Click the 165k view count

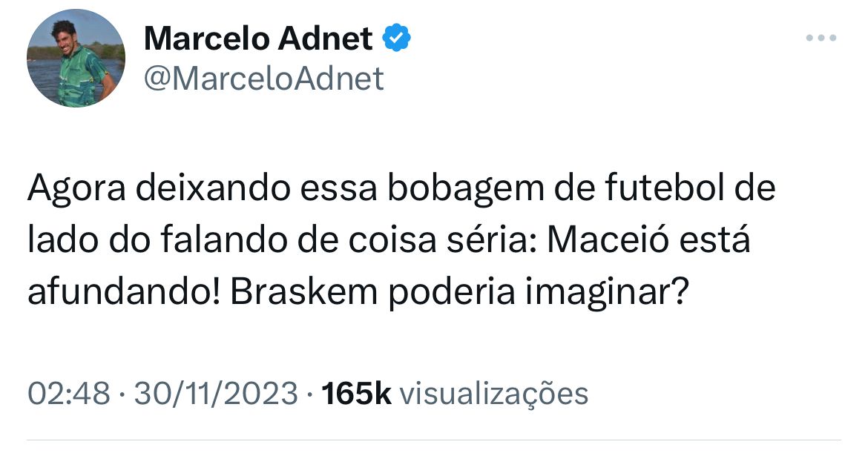(358, 393)
